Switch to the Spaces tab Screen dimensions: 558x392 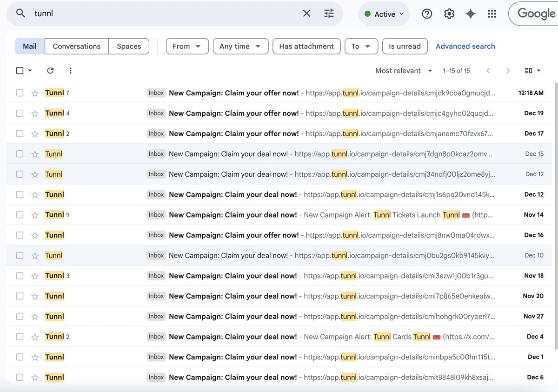click(x=129, y=47)
